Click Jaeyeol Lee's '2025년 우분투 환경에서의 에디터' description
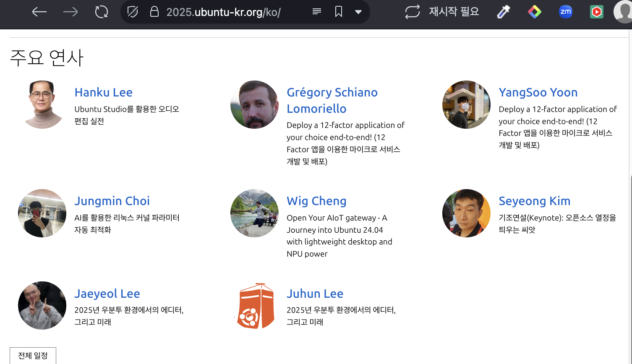Image resolution: width=632 pixels, height=364 pixels. [129, 316]
